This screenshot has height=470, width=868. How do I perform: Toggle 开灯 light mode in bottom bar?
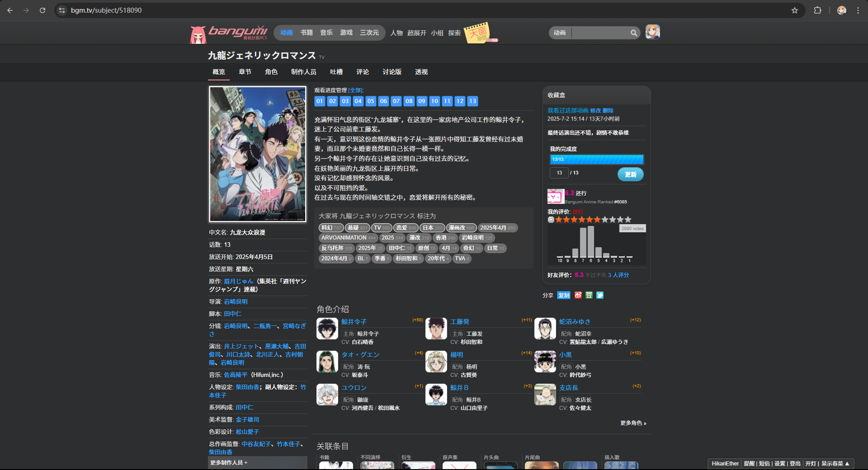811,464
